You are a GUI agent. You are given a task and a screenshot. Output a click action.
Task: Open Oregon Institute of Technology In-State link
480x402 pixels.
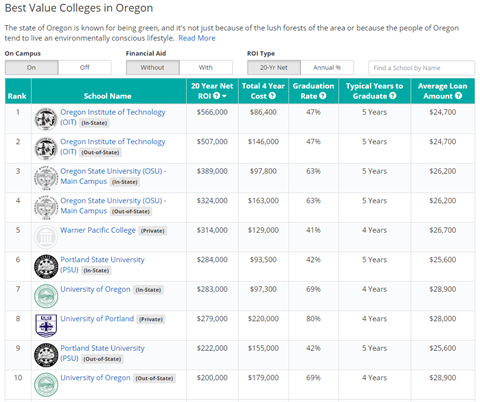point(113,117)
